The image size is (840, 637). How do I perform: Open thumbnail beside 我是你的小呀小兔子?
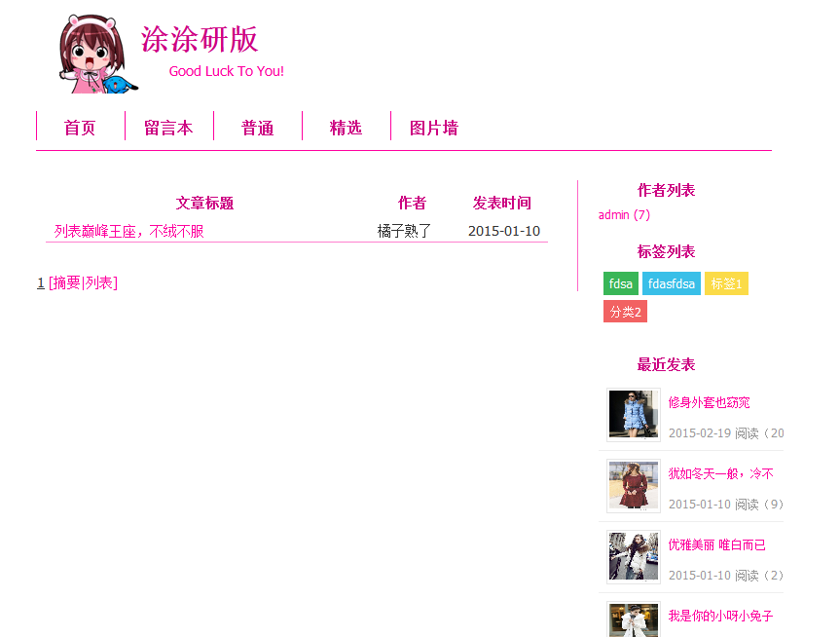point(634,619)
